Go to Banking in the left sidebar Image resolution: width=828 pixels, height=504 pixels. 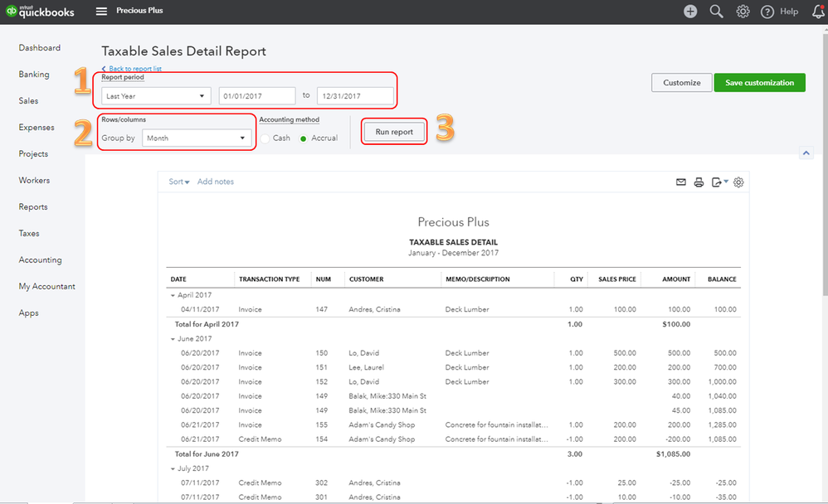(34, 75)
